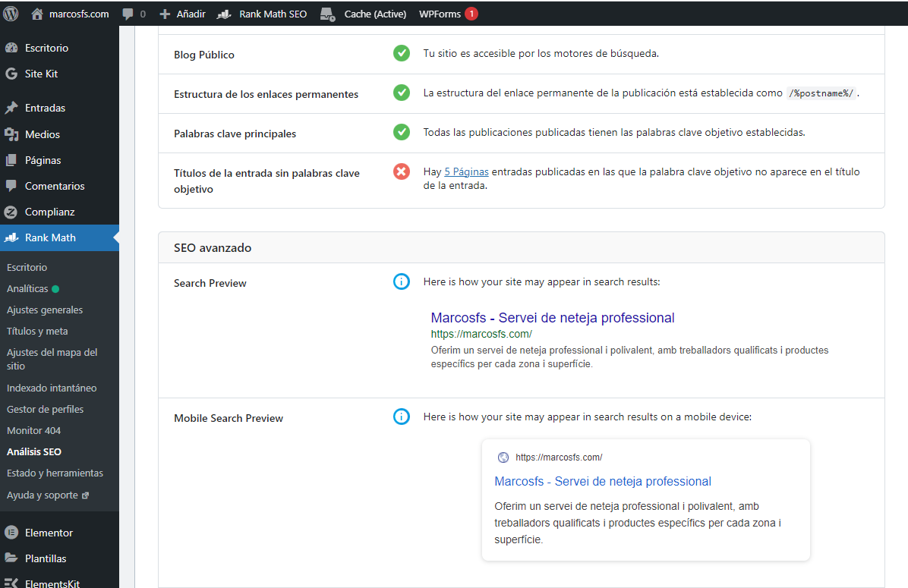Click the Search Preview label
908x588 pixels.
tap(210, 283)
